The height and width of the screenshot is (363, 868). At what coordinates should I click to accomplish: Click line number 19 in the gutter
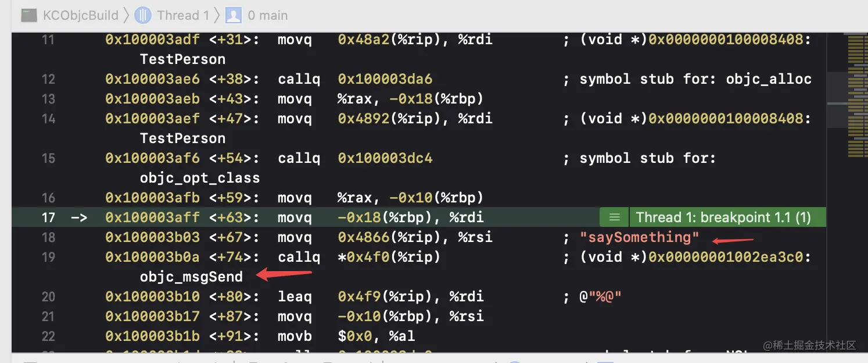pyautogui.click(x=49, y=257)
